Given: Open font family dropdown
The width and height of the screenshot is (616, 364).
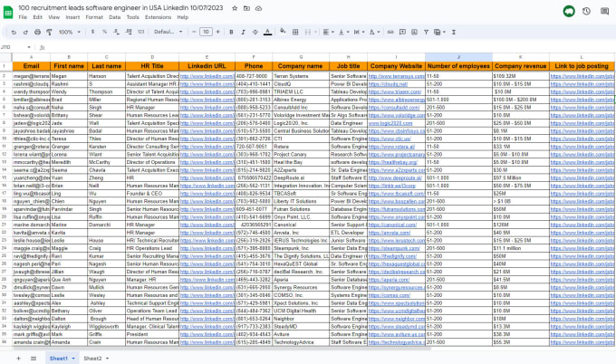Looking at the screenshot, I should pos(168,32).
